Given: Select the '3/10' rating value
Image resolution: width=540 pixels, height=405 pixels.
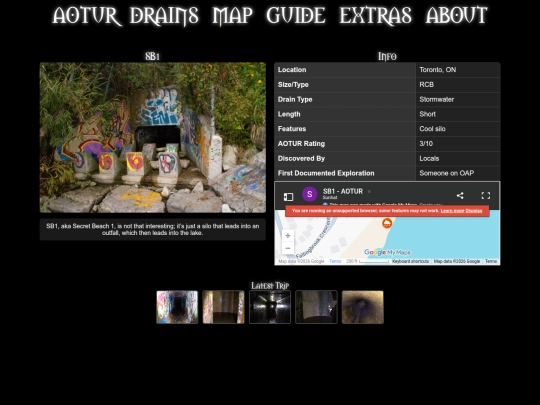Looking at the screenshot, I should [x=426, y=144].
